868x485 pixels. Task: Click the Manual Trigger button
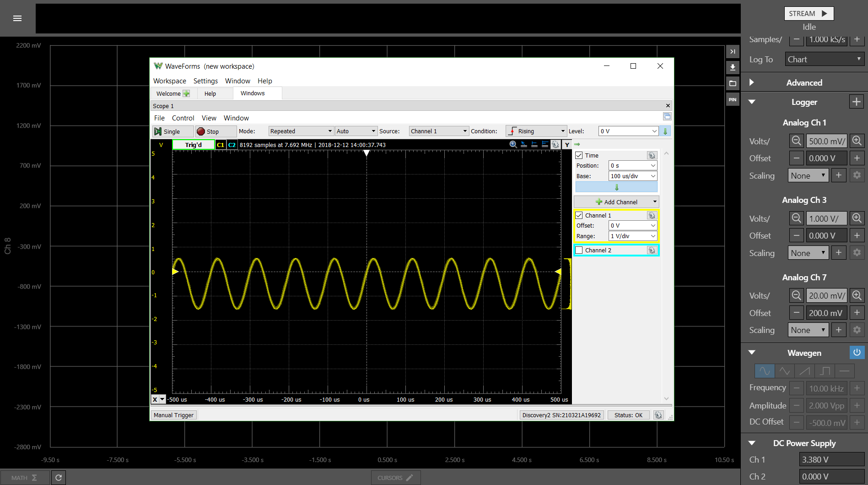click(174, 415)
